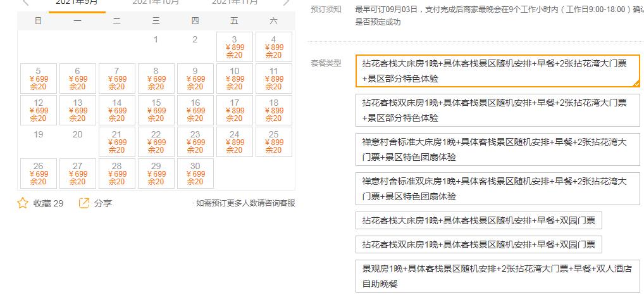644x304 pixels.
Task: Go to next month with right arrow
Action: pyautogui.click(x=287, y=3)
